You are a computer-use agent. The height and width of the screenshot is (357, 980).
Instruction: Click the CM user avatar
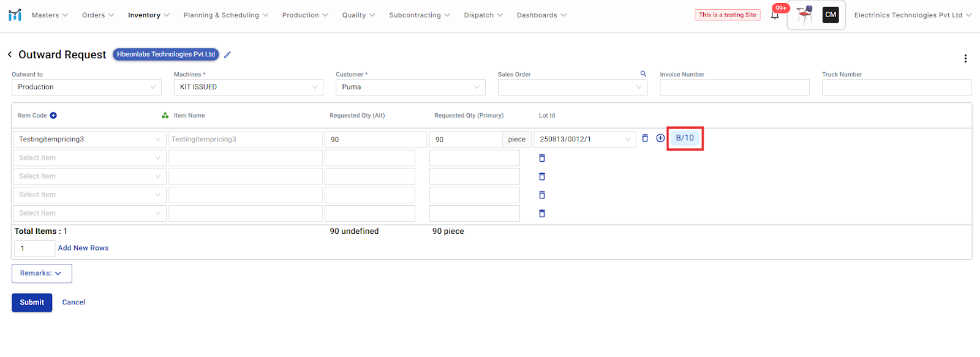pos(831,15)
